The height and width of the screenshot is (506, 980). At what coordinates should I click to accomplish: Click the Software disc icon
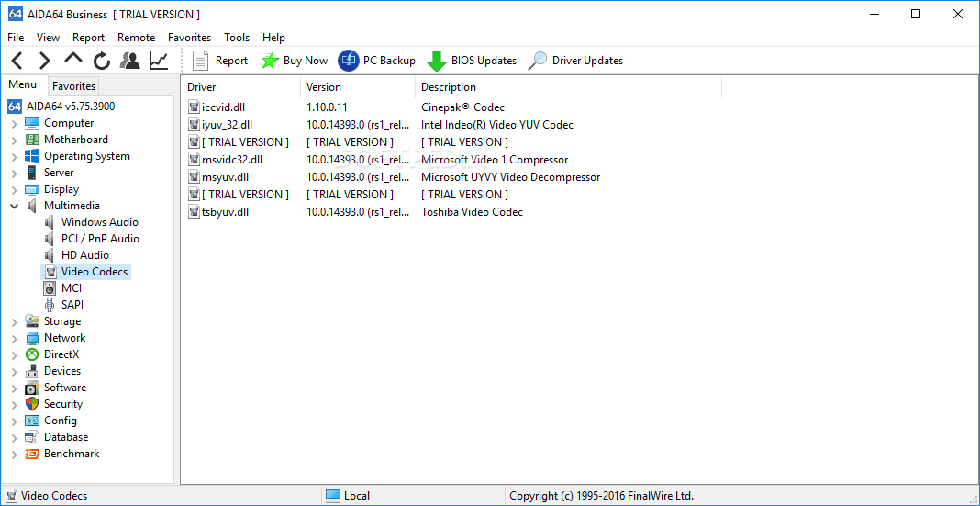tap(32, 388)
